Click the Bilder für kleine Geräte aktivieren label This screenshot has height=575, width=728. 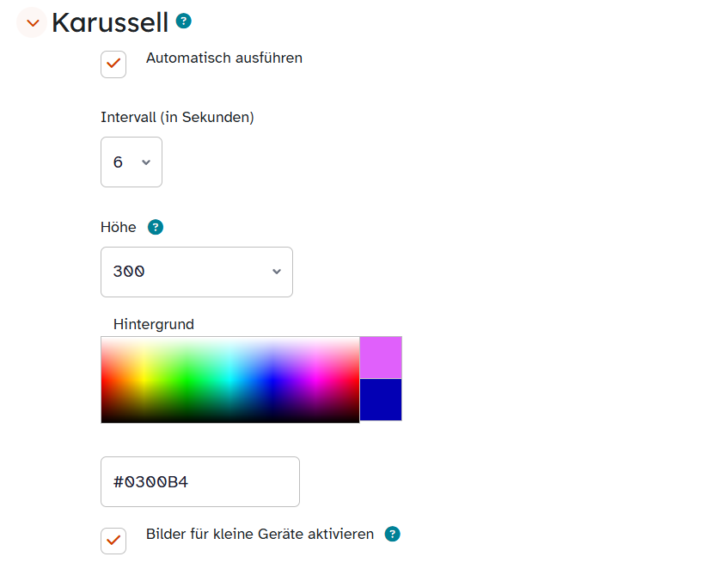point(260,534)
